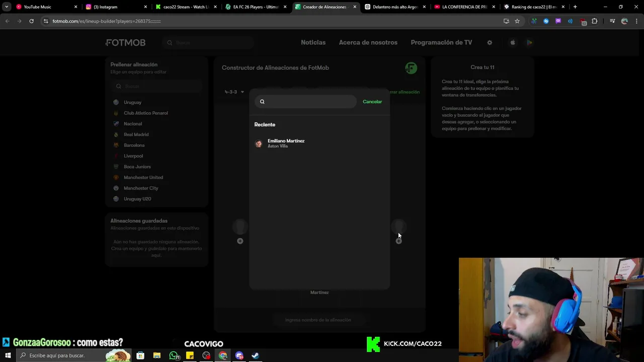Open Acerca de nosotros menu
644x362 pixels.
pos(368,43)
